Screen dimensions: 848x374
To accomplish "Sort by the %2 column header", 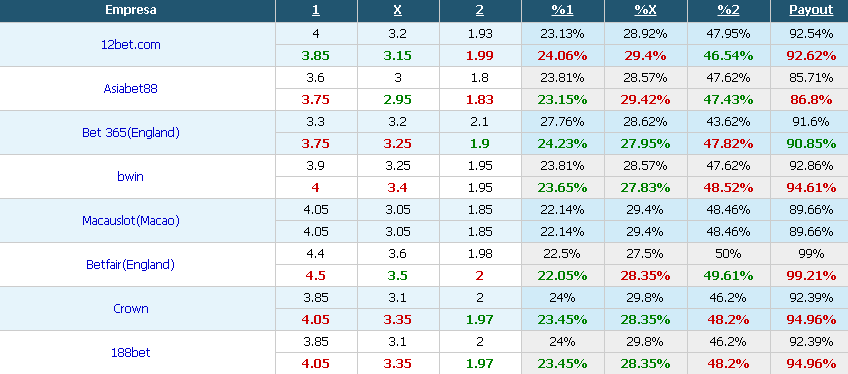I will coord(728,10).
